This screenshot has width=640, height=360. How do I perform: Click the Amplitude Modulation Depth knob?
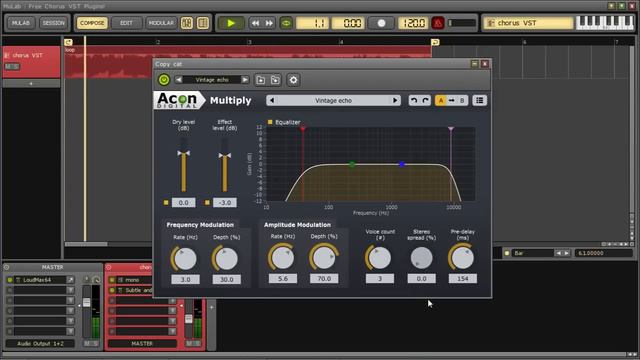323,258
